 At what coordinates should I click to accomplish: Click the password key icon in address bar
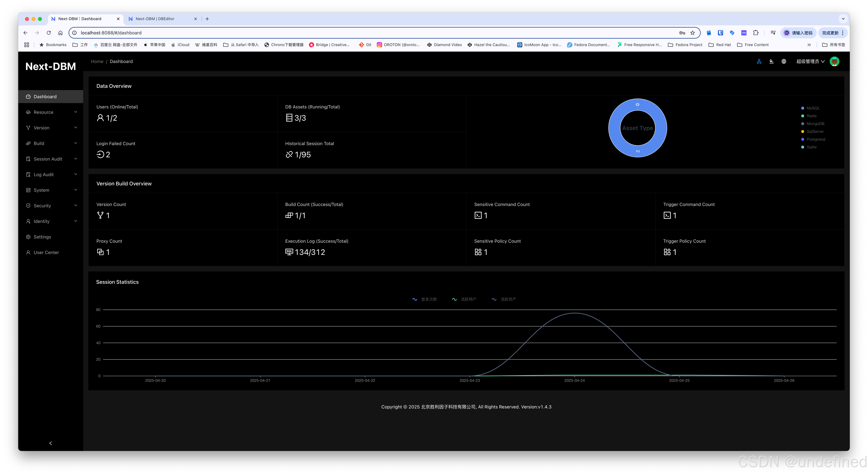(x=682, y=33)
